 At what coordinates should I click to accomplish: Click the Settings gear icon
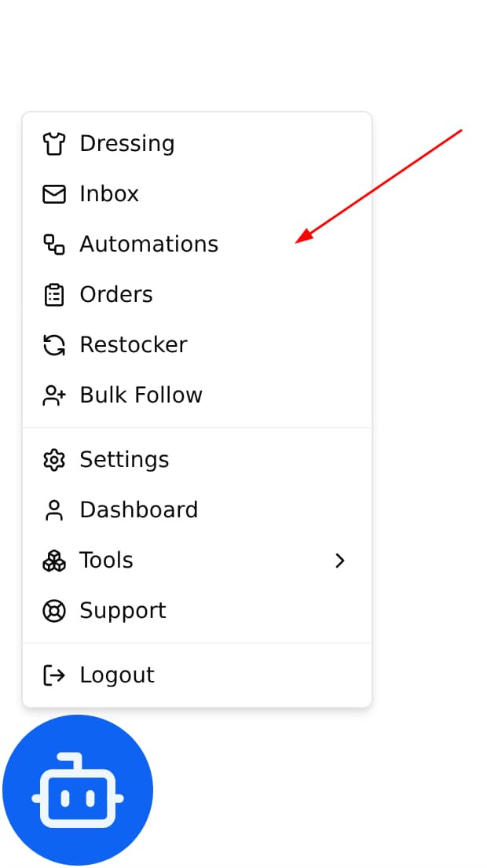[53, 460]
